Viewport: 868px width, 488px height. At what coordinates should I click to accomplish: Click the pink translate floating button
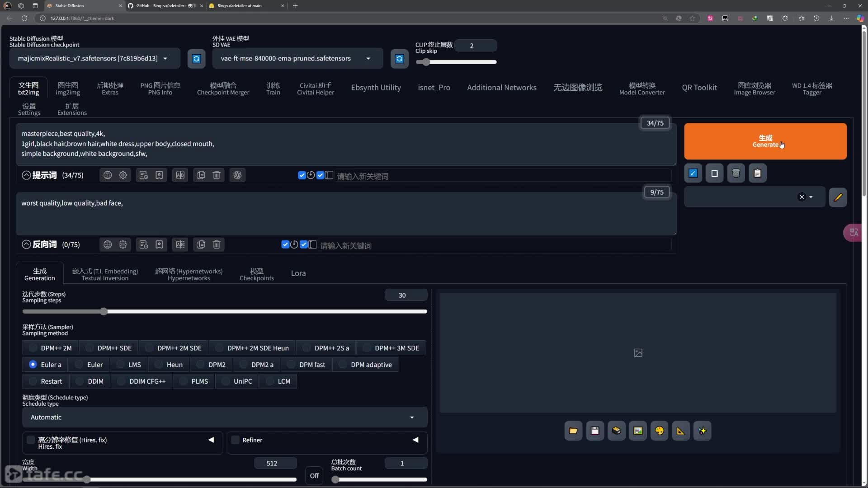[854, 233]
